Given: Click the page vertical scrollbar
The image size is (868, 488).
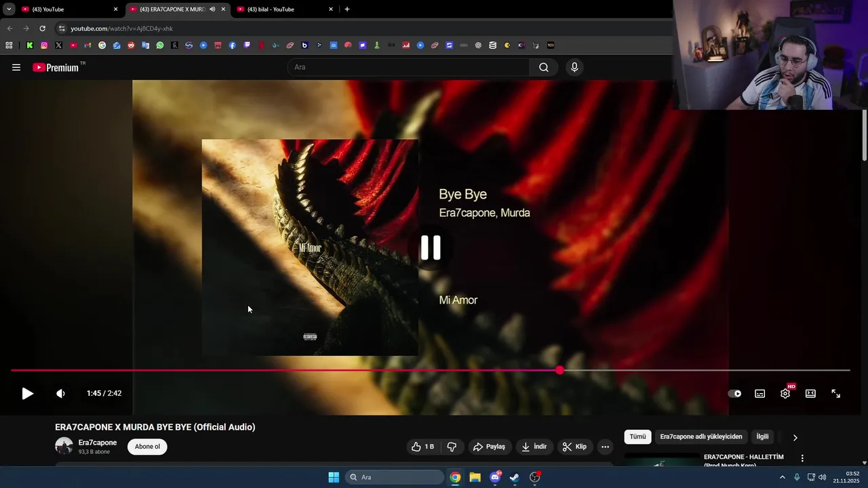Looking at the screenshot, I should pyautogui.click(x=865, y=136).
